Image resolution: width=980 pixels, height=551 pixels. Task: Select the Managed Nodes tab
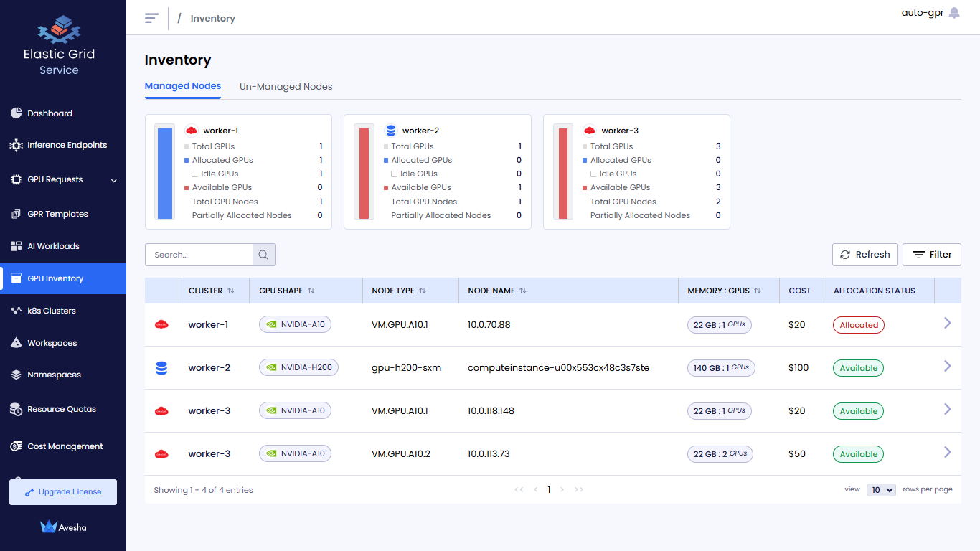point(183,86)
